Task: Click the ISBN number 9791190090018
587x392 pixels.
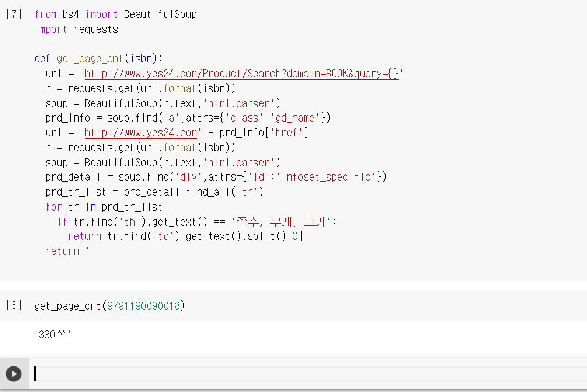Action: click(144, 306)
